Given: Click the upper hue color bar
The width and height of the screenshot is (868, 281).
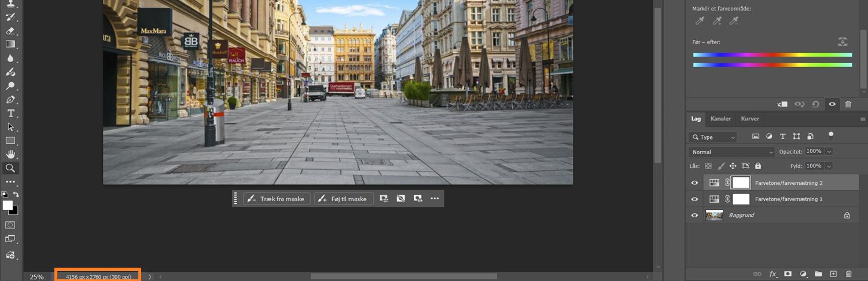Looking at the screenshot, I should click(773, 55).
